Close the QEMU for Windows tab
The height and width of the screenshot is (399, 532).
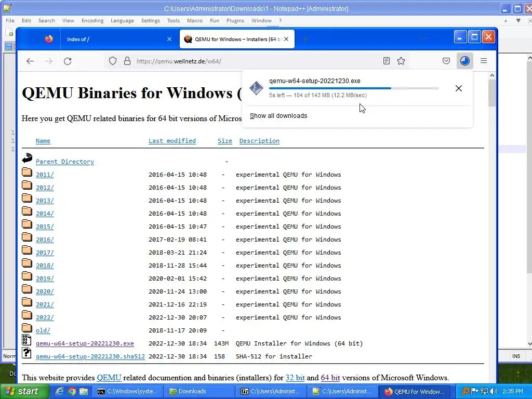286,39
